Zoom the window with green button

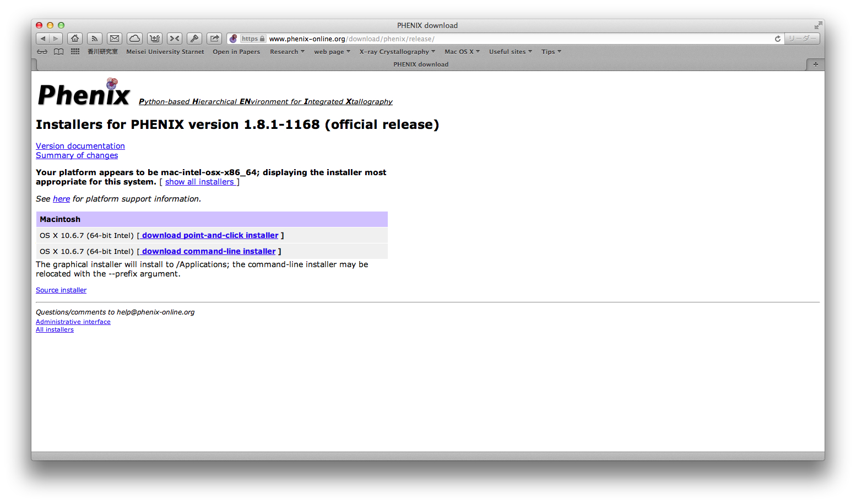[61, 25]
